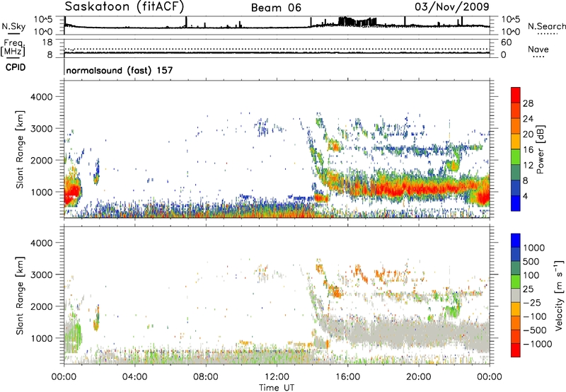Viewport: 566px width, 392px height.
Task: Click the '04:00' time axis label
Action: (x=134, y=377)
